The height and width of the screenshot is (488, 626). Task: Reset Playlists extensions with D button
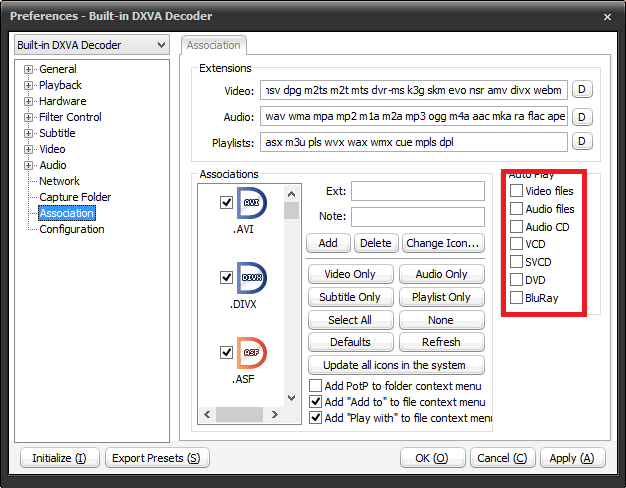pos(582,141)
